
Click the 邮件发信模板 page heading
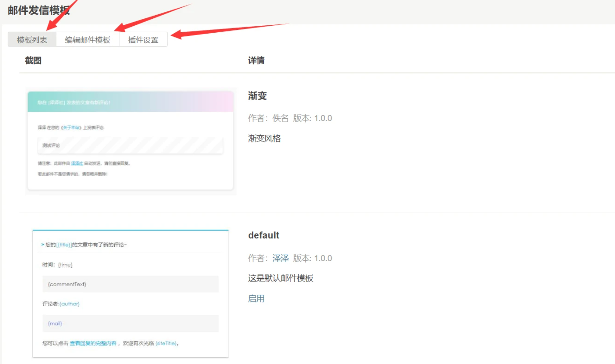[x=39, y=10]
